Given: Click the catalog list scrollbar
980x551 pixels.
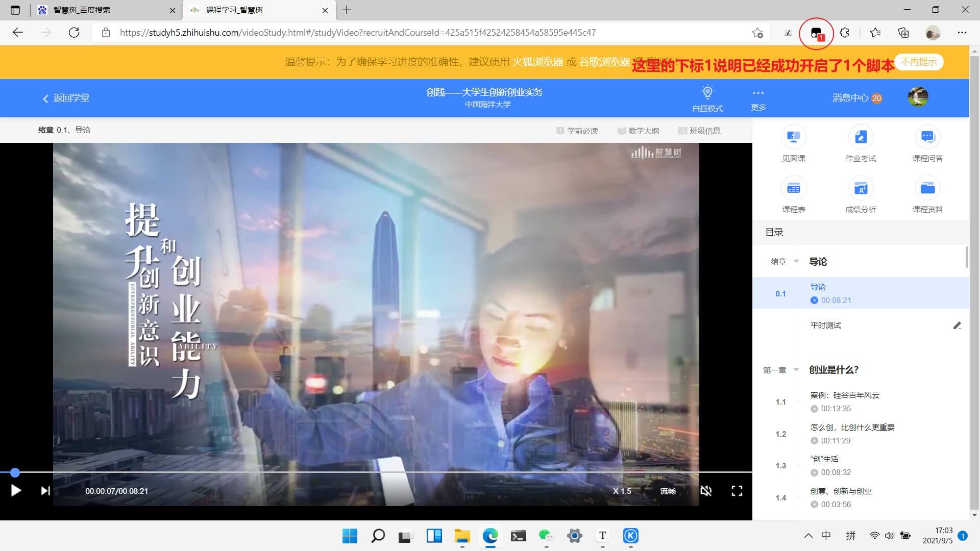Looking at the screenshot, I should 967,257.
